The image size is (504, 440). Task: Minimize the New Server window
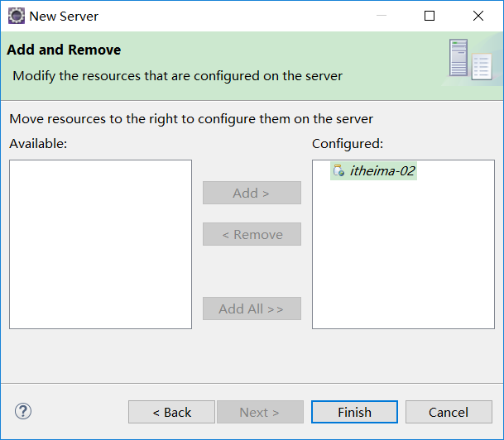[x=380, y=16]
